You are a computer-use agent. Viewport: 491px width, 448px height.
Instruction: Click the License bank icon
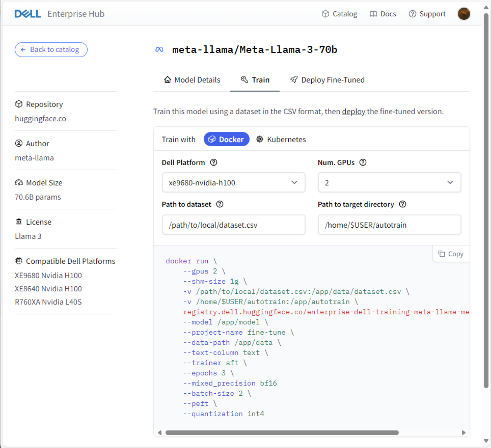point(19,222)
